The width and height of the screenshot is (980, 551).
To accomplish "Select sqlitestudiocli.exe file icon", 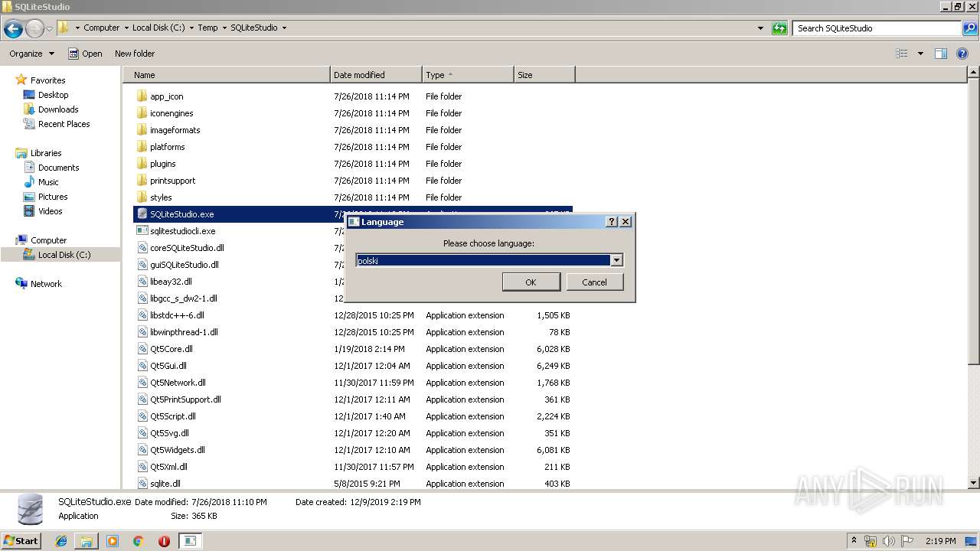I will point(142,231).
